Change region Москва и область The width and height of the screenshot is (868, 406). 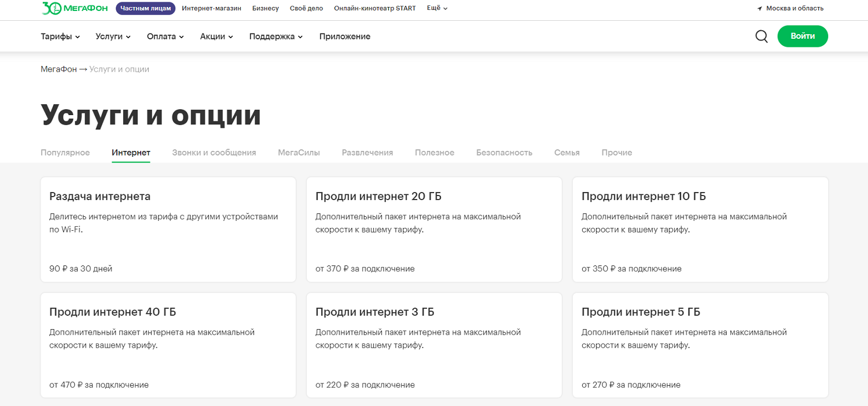click(795, 8)
